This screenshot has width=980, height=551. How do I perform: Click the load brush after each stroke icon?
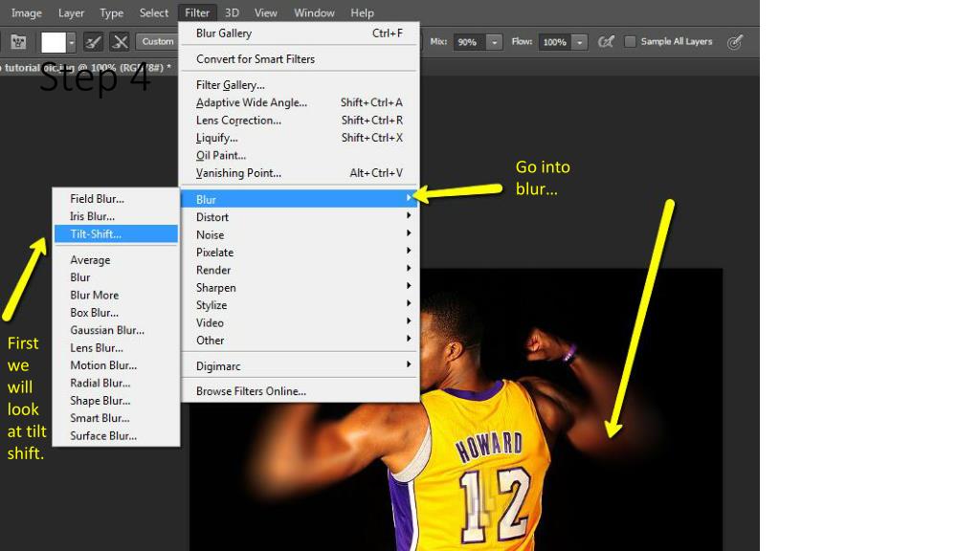pyautogui.click(x=93, y=42)
